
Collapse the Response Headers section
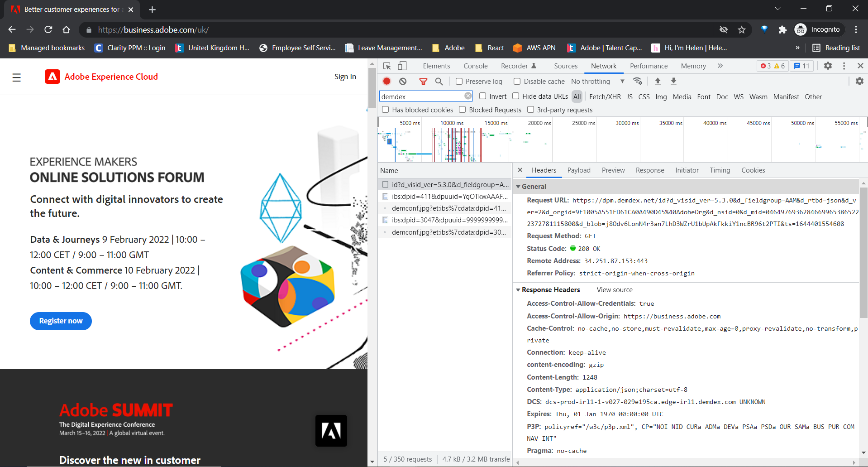pos(519,290)
